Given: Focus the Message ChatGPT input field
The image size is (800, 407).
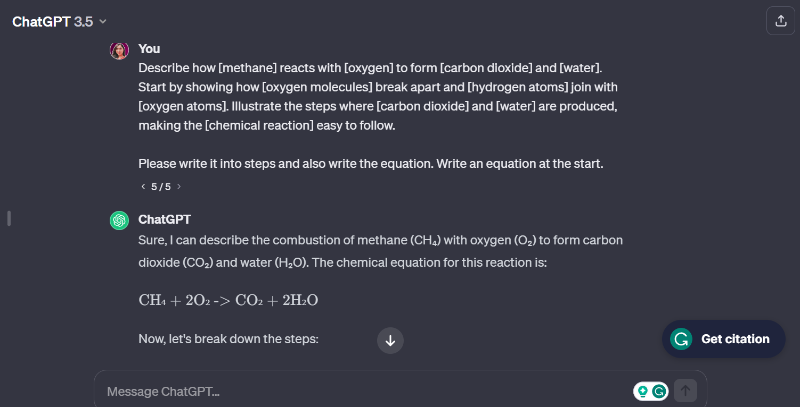Looking at the screenshot, I should click(360, 391).
